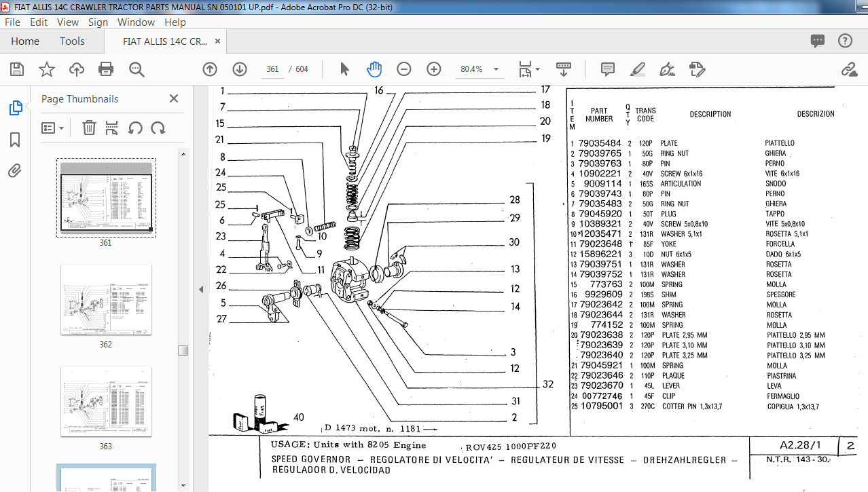Click the Print icon

tap(106, 69)
